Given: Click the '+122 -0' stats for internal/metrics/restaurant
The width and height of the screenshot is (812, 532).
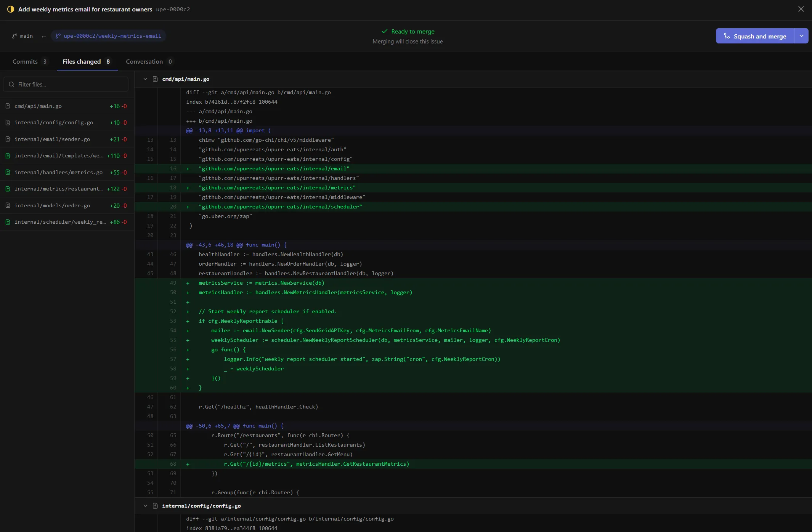Looking at the screenshot, I should click(117, 189).
